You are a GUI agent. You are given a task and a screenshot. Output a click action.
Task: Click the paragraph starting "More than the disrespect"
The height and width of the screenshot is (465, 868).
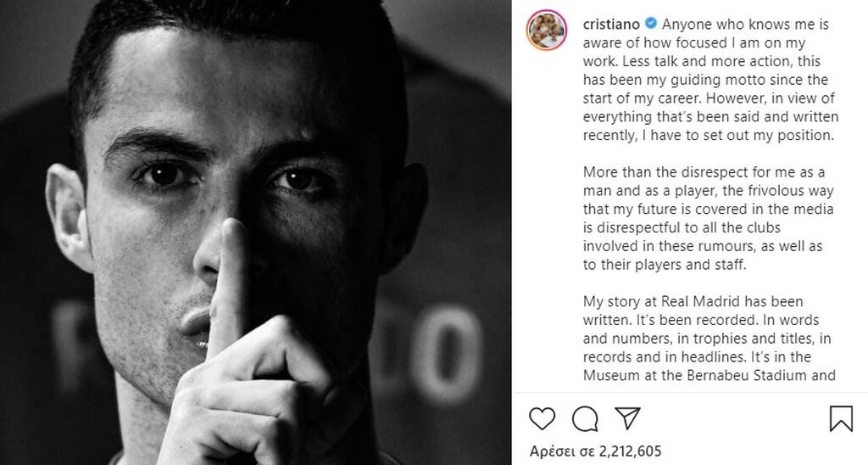pos(708,218)
